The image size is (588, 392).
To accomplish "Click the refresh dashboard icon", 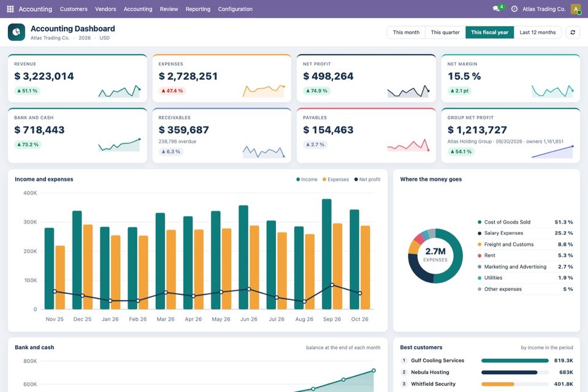I will coord(573,33).
